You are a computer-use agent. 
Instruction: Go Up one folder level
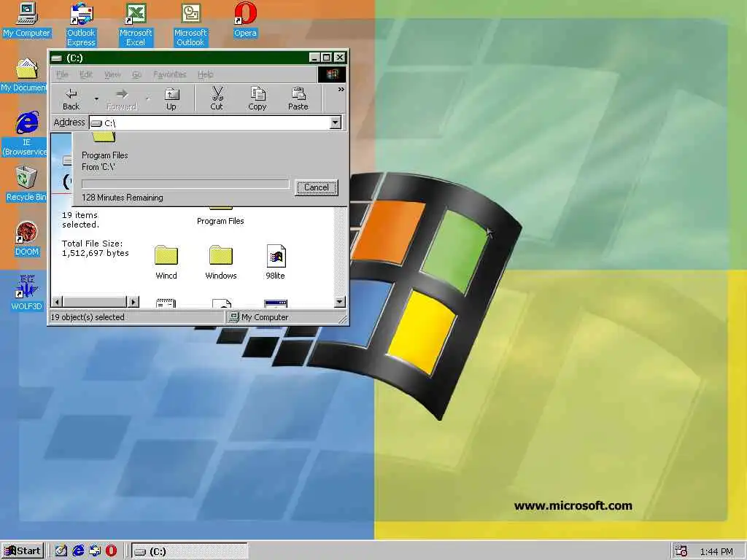(171, 99)
